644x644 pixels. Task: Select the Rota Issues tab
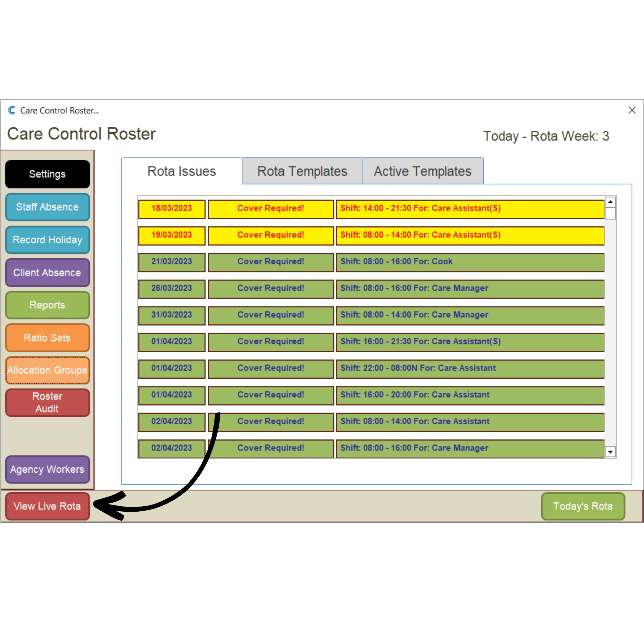(x=182, y=171)
